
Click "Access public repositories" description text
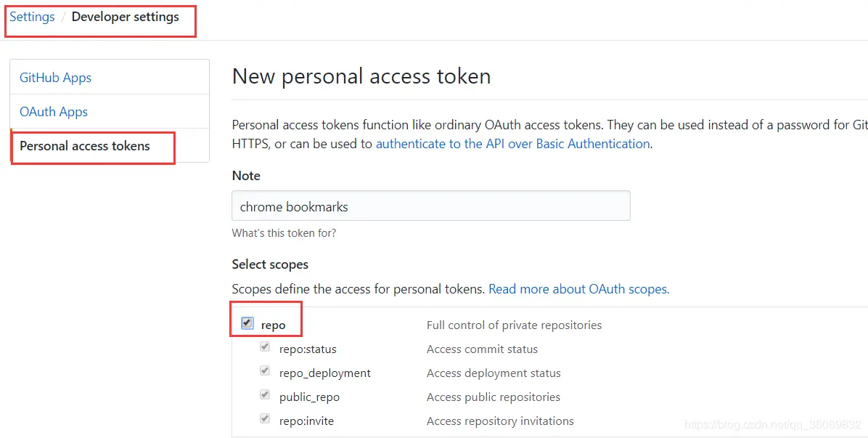pos(494,397)
